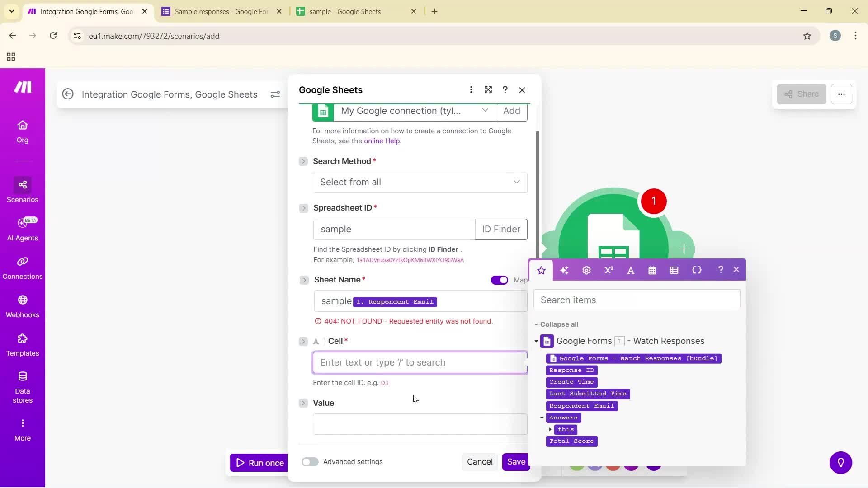Enable Map mode for Sheet Name
Screen dimensions: 868x488
click(x=499, y=280)
